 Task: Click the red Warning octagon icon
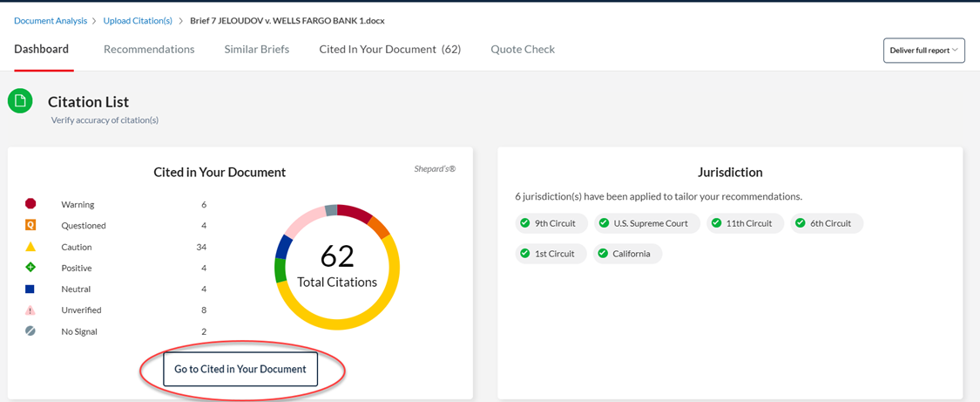click(x=30, y=204)
